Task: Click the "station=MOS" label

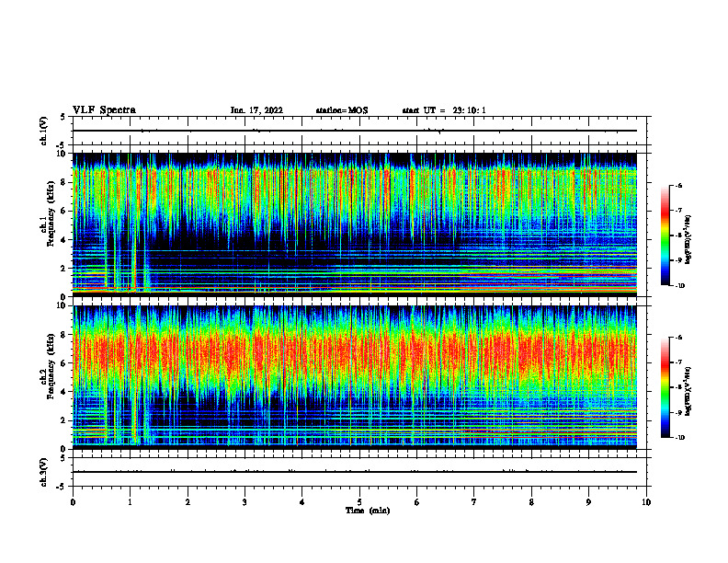Action: pyautogui.click(x=342, y=110)
